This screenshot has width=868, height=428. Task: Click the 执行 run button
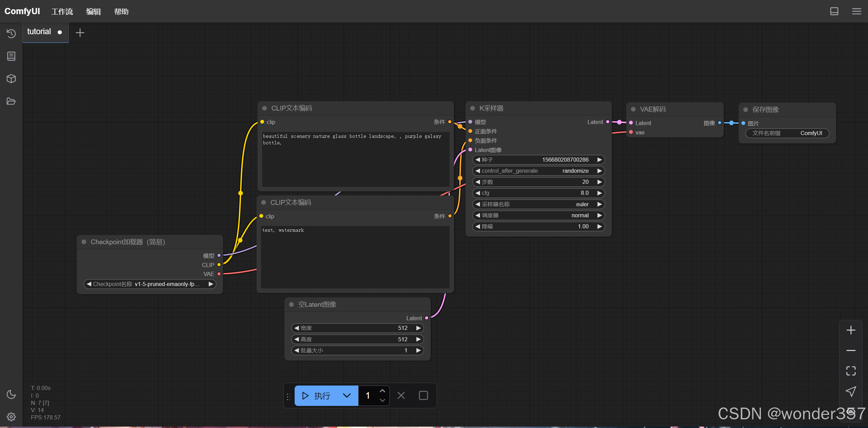tap(316, 396)
